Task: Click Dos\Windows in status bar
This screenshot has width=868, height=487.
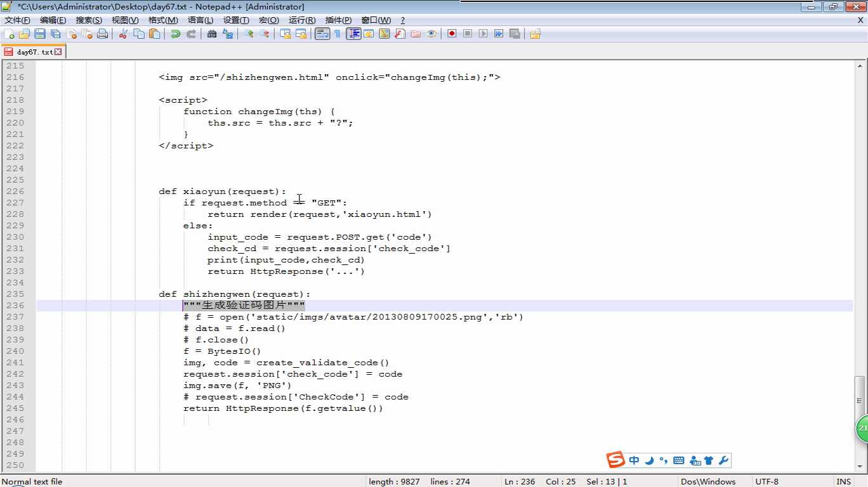Action: 708,481
